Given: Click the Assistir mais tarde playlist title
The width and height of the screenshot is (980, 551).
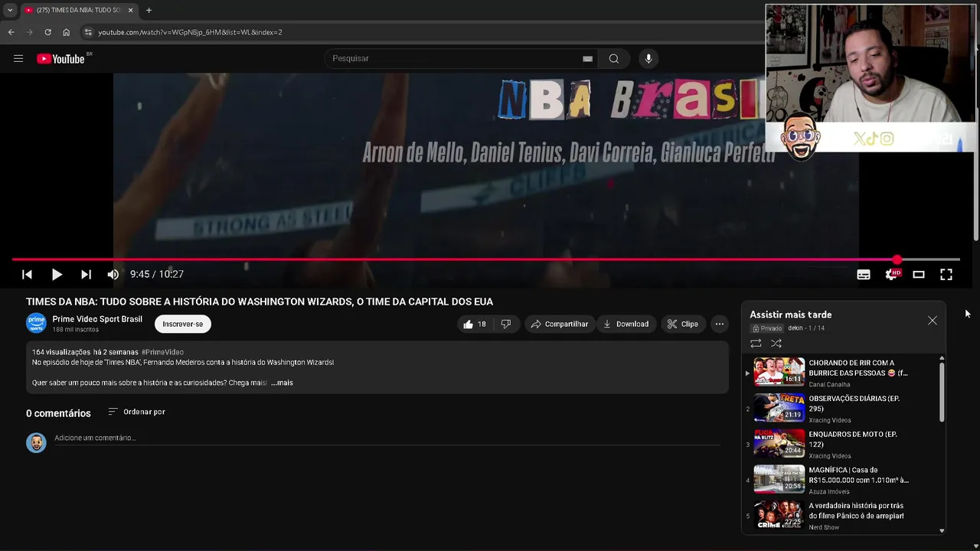Looking at the screenshot, I should pyautogui.click(x=791, y=315).
